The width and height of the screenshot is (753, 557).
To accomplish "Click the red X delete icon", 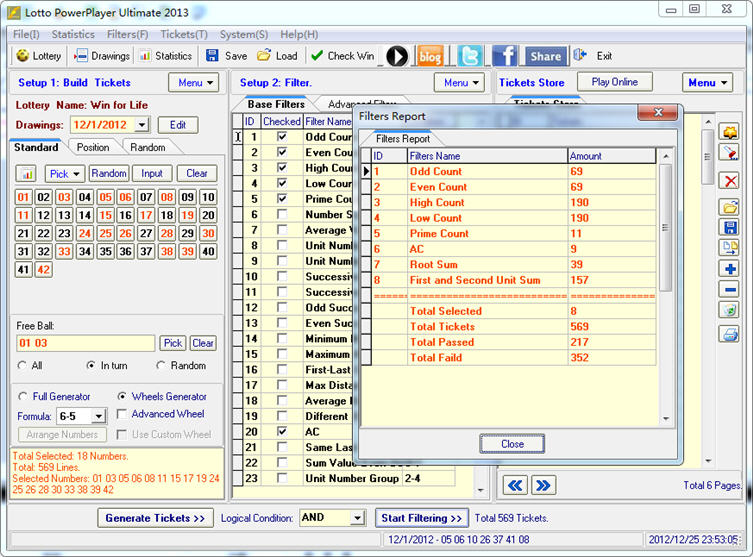I will (x=730, y=181).
